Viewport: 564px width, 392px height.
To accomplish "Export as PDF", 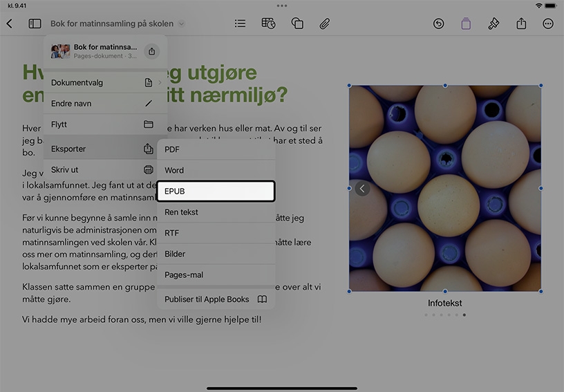I will point(216,149).
